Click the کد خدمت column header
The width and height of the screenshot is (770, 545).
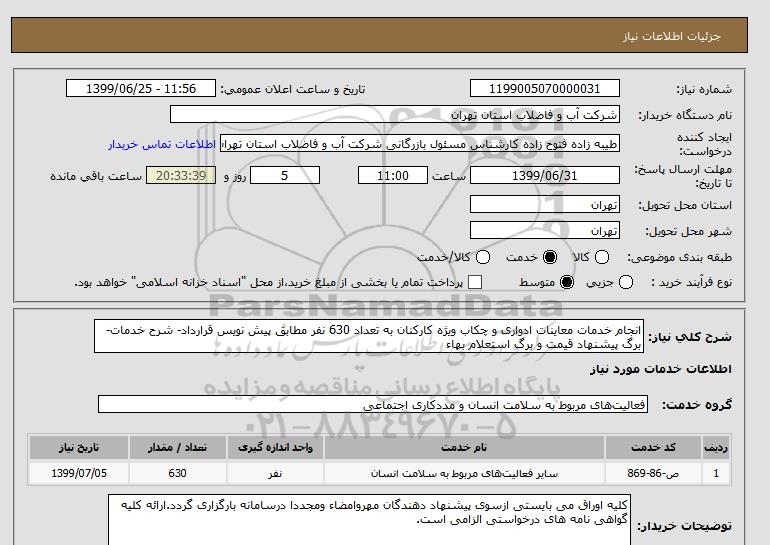(653, 448)
